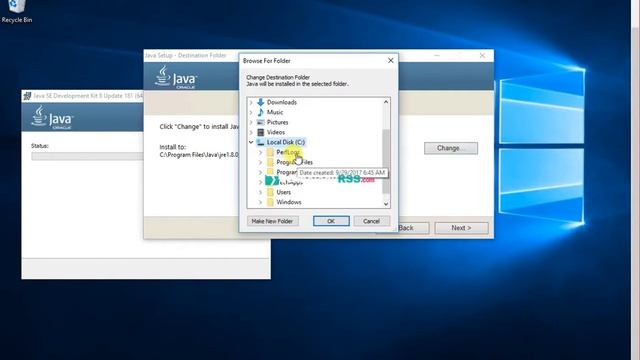Expand the PerfLogs folder node

click(260, 152)
